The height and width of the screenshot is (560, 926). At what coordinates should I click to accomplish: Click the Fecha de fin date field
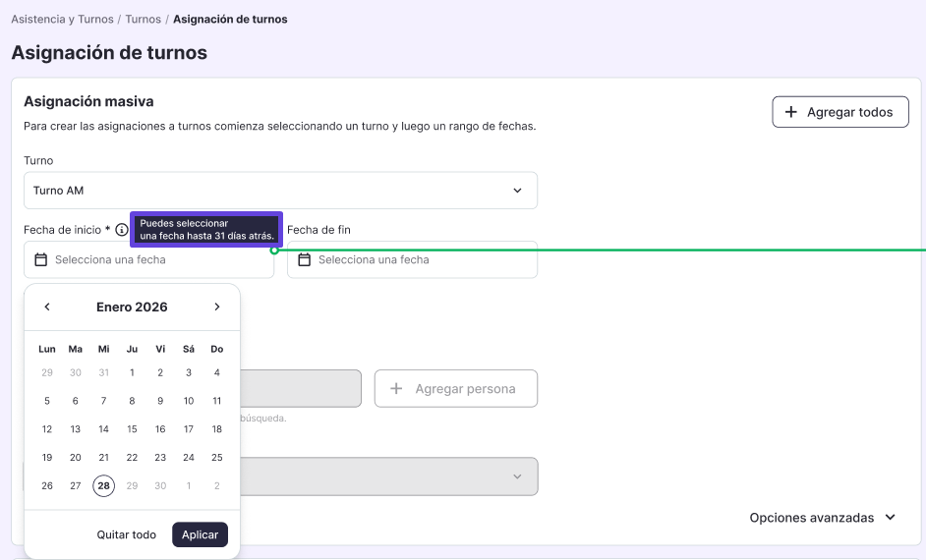(x=412, y=259)
